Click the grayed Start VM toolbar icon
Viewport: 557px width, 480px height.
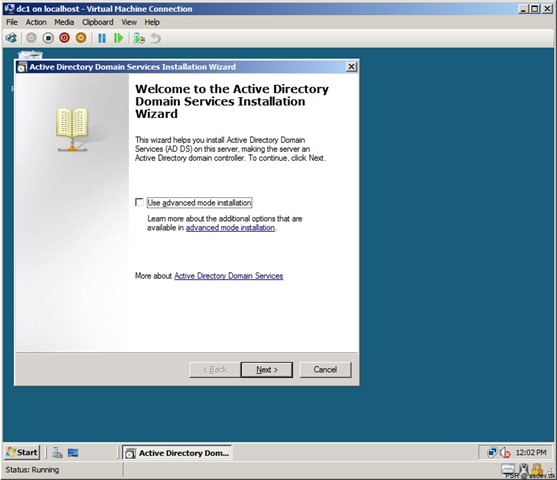point(31,38)
